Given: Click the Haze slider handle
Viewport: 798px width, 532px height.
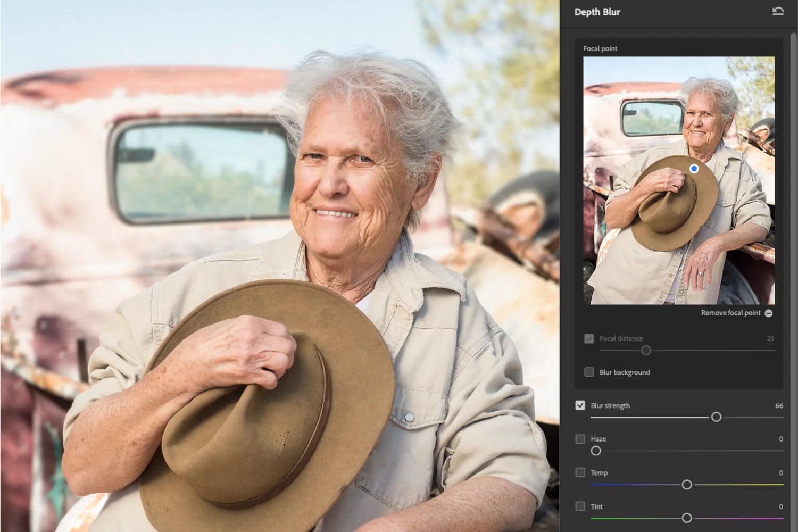Looking at the screenshot, I should coord(596,451).
